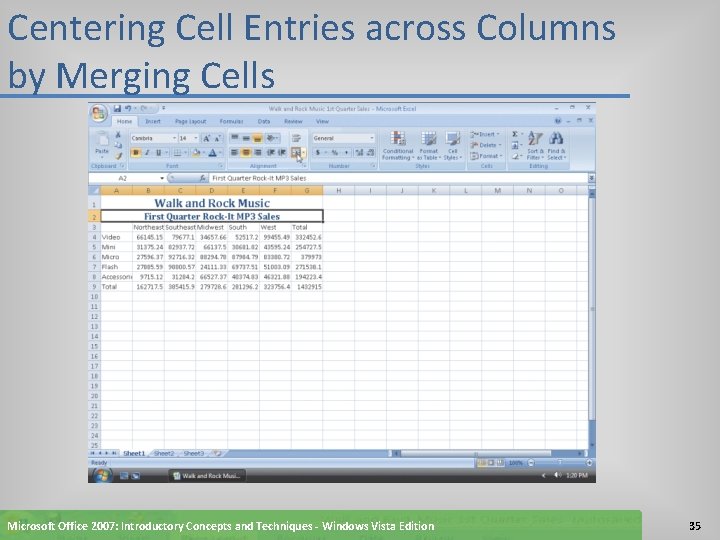720x540 pixels.
Task: Apply Comma Style format
Action: click(346, 152)
